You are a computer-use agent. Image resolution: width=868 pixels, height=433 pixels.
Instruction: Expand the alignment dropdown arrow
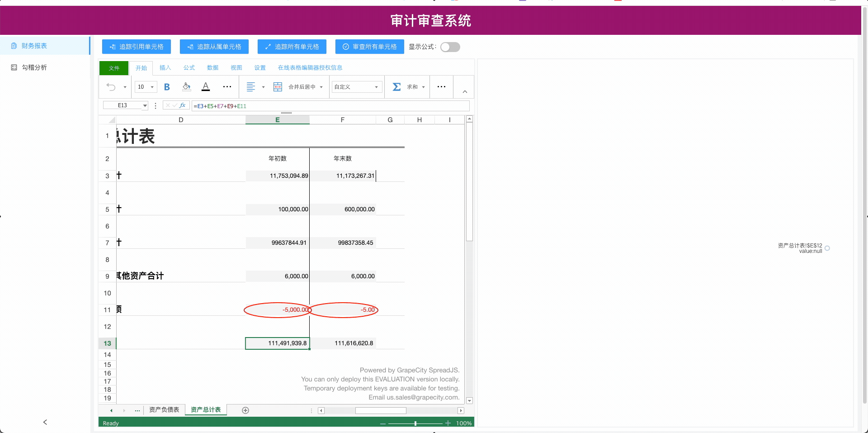click(x=263, y=87)
